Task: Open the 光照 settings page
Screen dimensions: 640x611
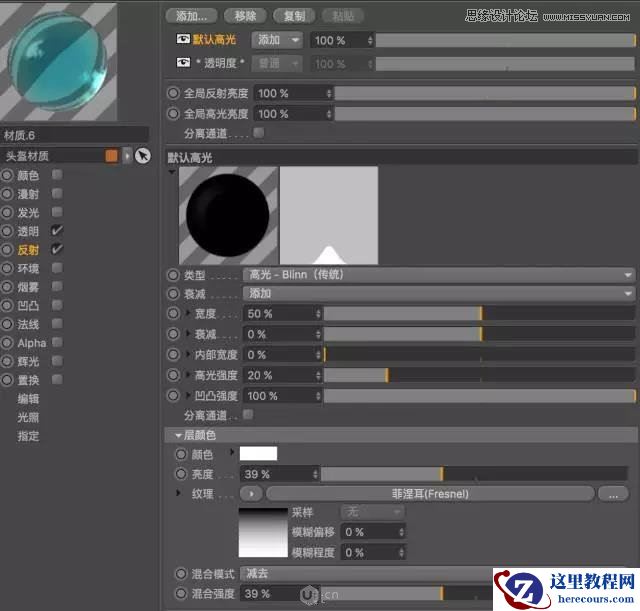Action: [x=28, y=418]
